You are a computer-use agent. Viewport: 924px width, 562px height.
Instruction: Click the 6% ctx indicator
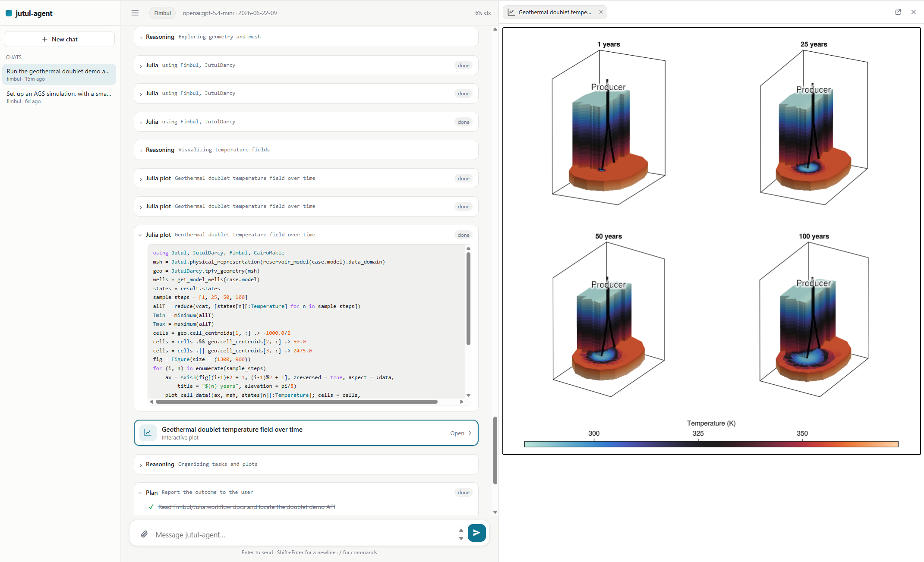click(x=483, y=13)
